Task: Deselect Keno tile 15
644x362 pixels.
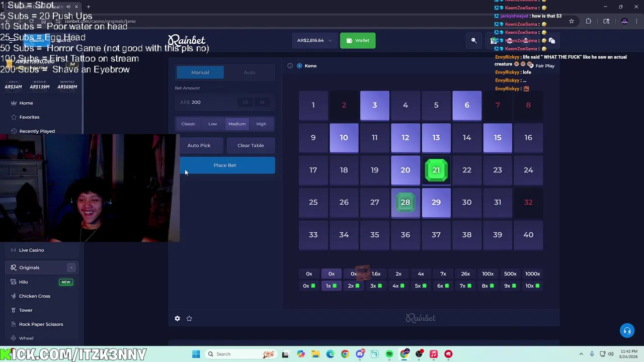Action: point(498,137)
